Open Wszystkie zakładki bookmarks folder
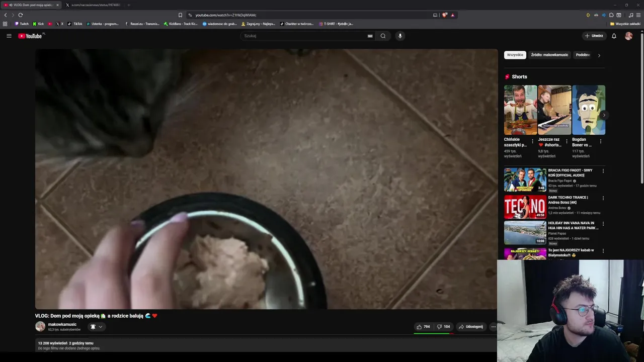Image resolution: width=644 pixels, height=362 pixels. pos(625,24)
